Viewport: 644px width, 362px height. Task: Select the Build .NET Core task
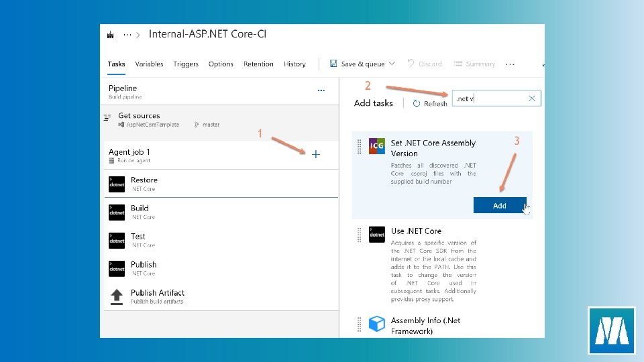pos(221,213)
